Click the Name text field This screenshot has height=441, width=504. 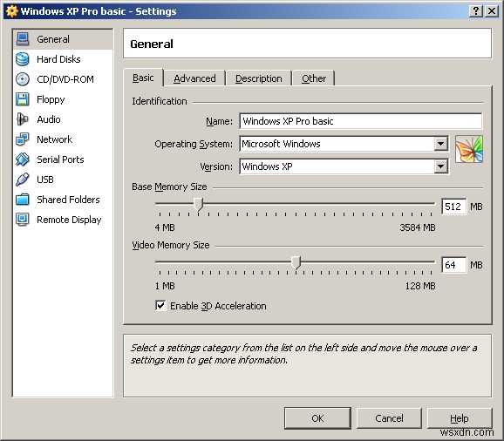coord(361,121)
